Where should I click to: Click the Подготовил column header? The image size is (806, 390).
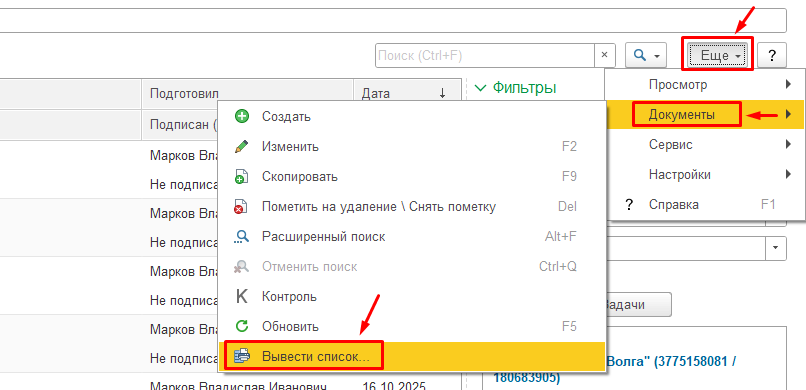pos(248,94)
